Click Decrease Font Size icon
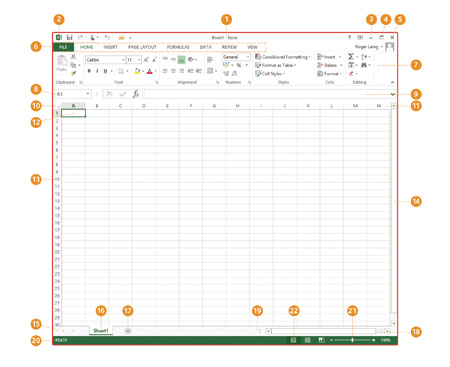The image size is (450, 367). point(154,60)
